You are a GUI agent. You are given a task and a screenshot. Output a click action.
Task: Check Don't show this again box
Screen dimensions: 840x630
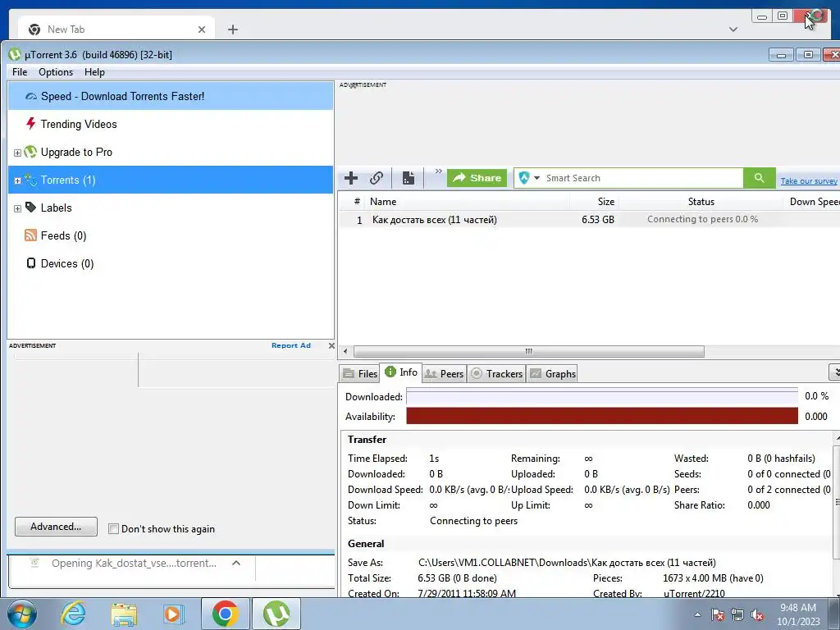pos(113,529)
